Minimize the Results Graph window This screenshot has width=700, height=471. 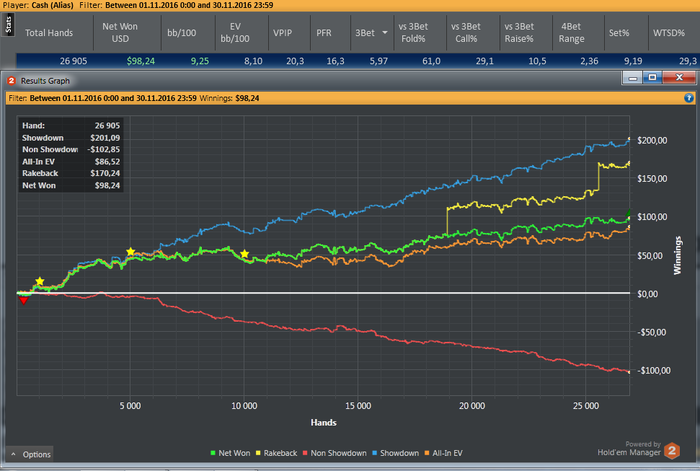tap(632, 78)
